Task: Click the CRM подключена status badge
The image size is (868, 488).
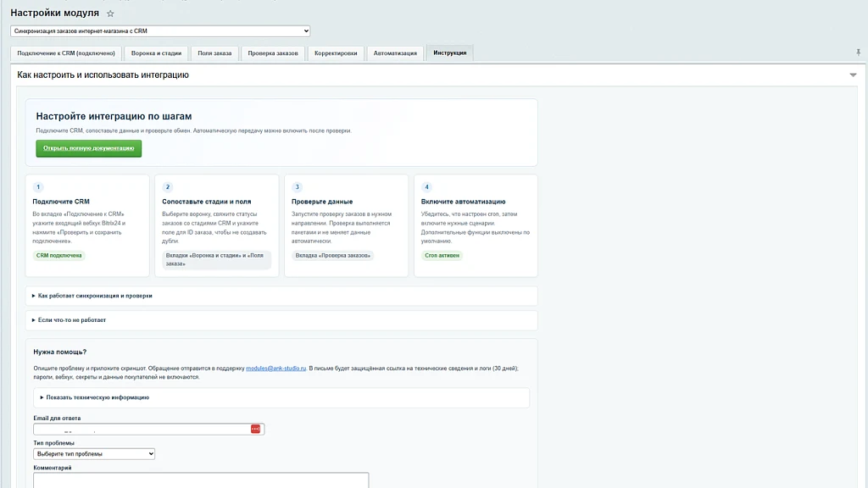Action: 58,256
